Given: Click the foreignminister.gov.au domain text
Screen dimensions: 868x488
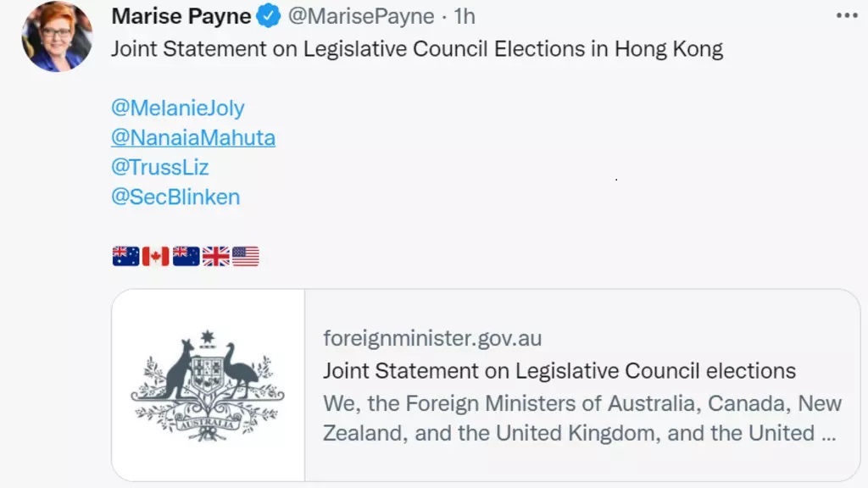Looking at the screenshot, I should 432,339.
